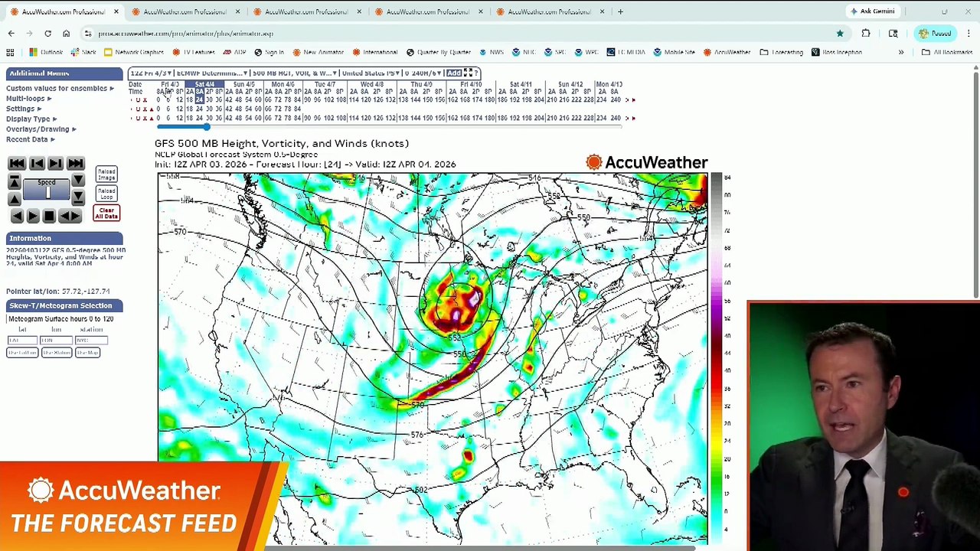
Task: Go to the browser home page
Action: [66, 33]
